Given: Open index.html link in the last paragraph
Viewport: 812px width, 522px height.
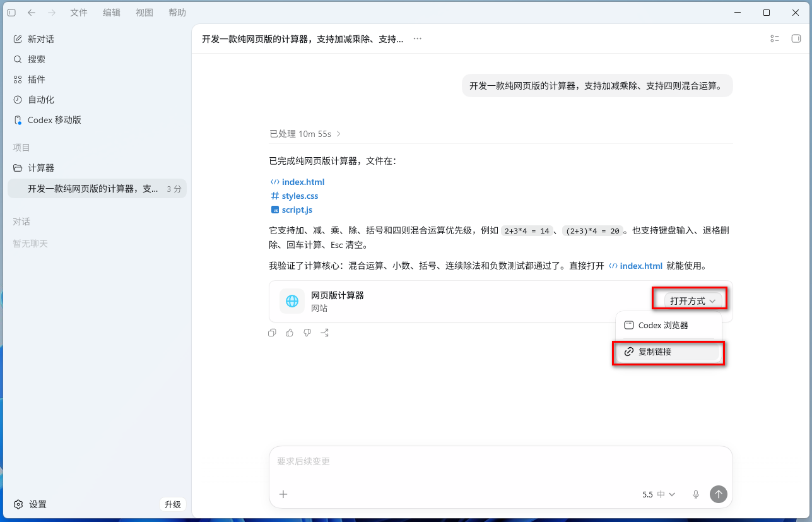Looking at the screenshot, I should tap(635, 266).
